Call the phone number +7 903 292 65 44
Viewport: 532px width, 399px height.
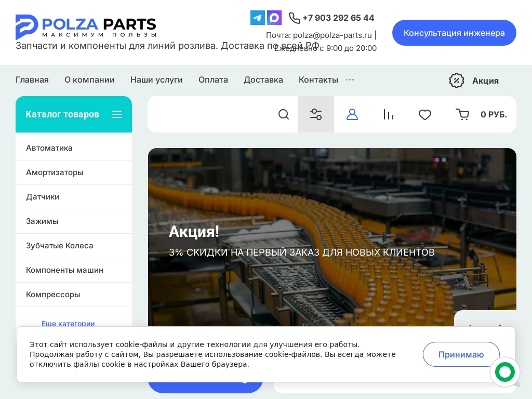click(x=338, y=18)
